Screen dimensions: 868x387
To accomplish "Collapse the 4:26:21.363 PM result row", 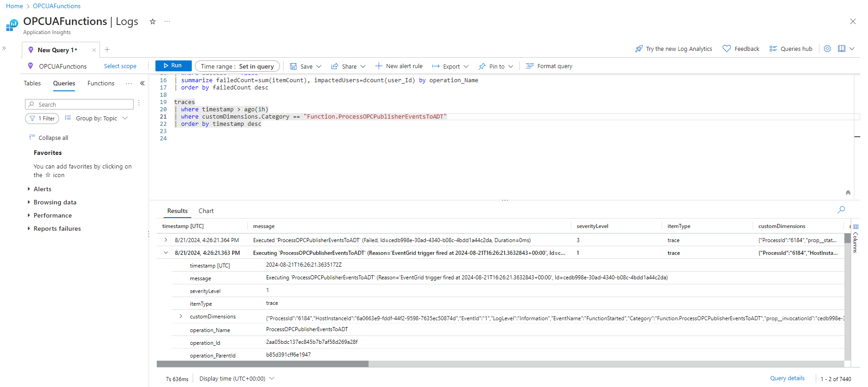I will (166, 253).
